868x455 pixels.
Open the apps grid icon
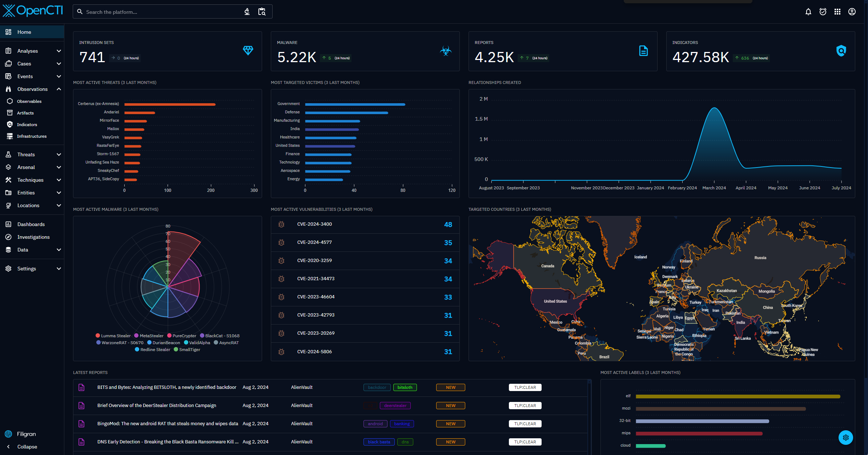click(837, 12)
